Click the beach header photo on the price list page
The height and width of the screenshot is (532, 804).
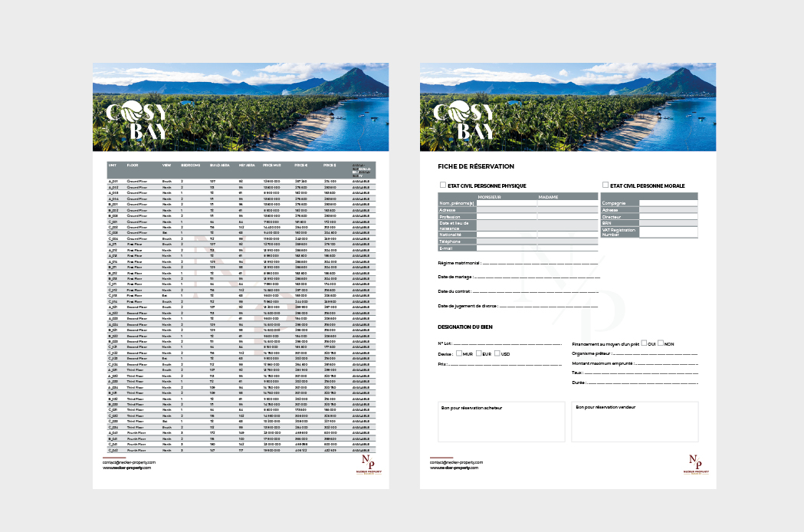pos(241,107)
